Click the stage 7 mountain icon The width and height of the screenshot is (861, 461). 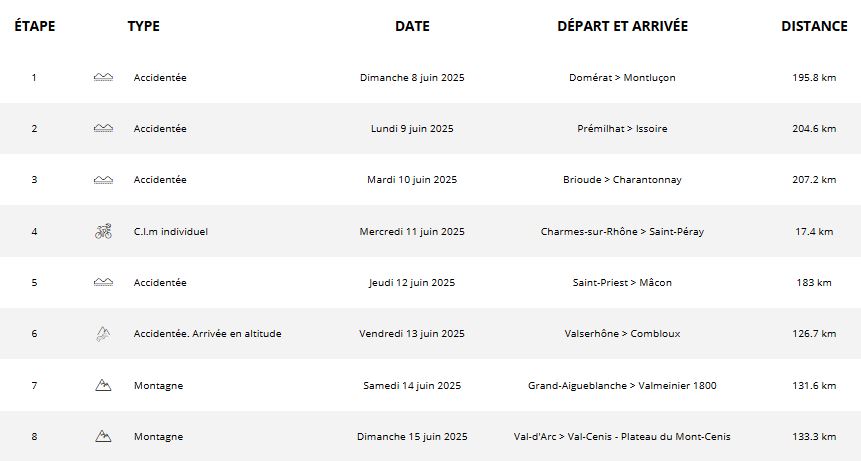pos(103,385)
